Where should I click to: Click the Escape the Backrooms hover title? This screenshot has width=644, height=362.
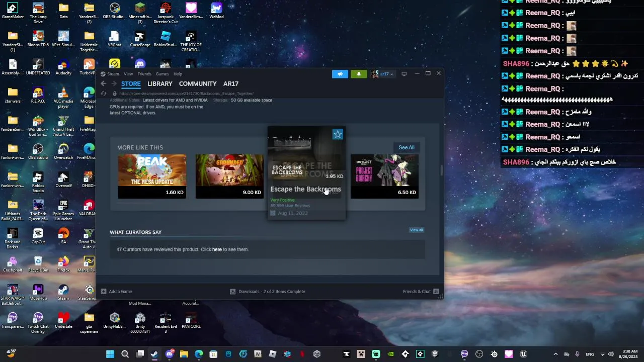[305, 189]
